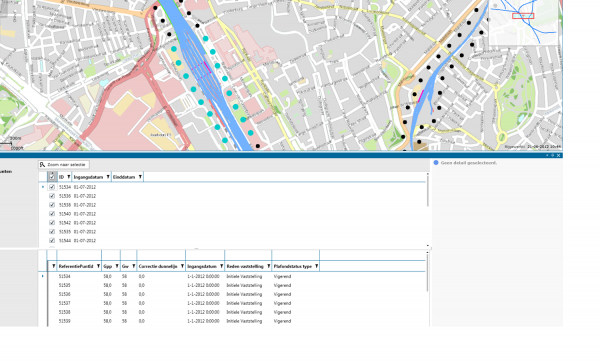This screenshot has width=600, height=363.
Task: Click the '1-1-2012 0:00:00' value in lower row 51538
Action: click(x=203, y=312)
